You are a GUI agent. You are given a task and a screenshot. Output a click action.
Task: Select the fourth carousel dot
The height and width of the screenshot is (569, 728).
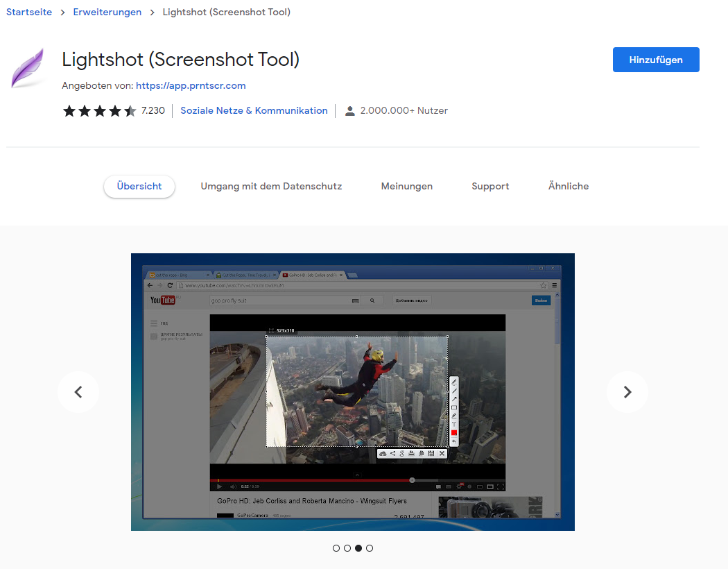click(370, 548)
